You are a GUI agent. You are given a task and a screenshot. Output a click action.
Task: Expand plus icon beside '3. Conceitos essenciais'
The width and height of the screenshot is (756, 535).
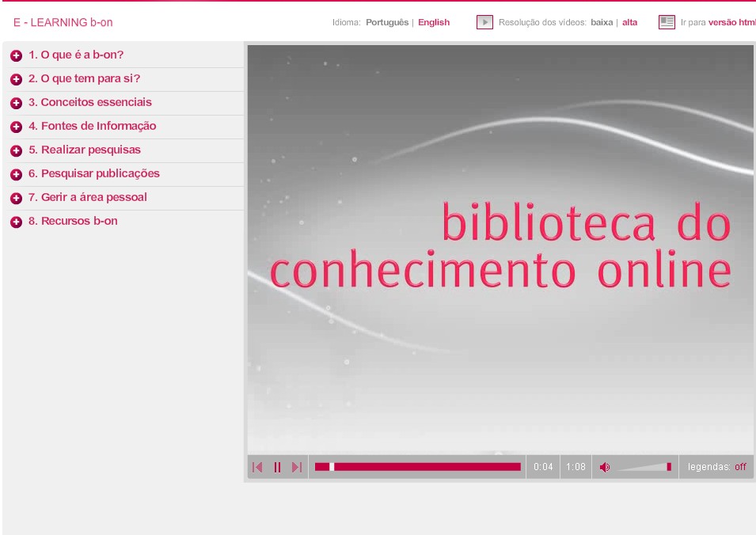click(x=17, y=103)
